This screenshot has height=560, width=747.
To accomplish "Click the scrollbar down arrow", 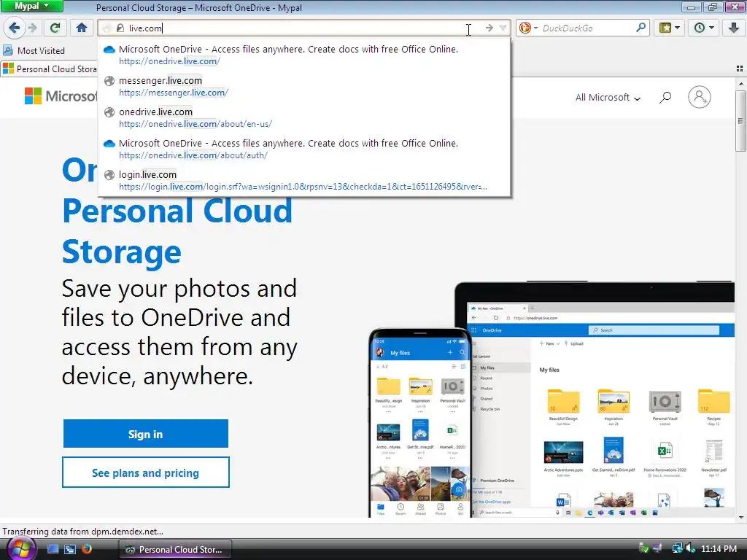I will coord(740,517).
